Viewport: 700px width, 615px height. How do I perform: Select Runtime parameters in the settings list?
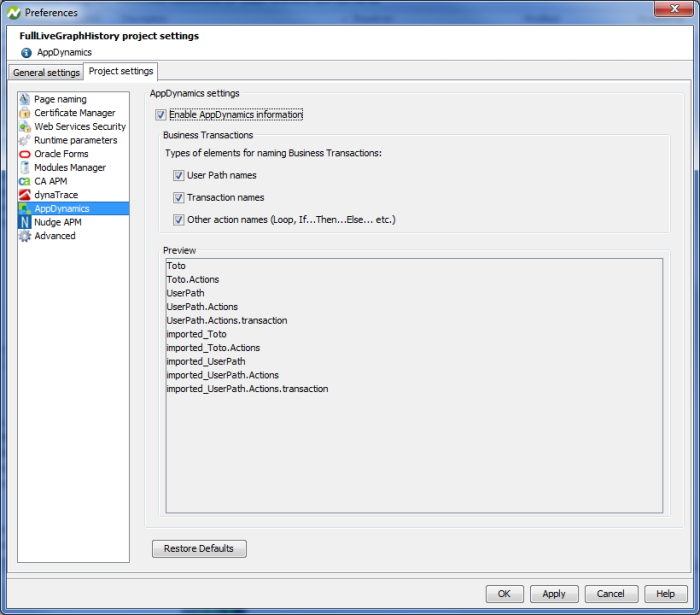pyautogui.click(x=75, y=140)
